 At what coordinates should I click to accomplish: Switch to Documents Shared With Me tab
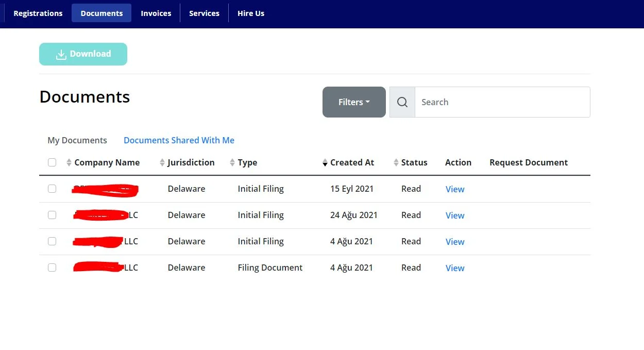pos(179,140)
